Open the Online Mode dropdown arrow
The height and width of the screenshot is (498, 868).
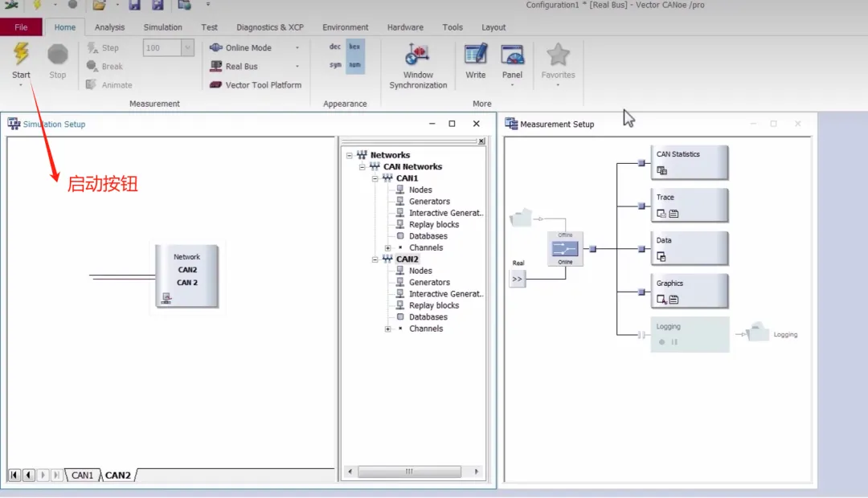click(297, 47)
